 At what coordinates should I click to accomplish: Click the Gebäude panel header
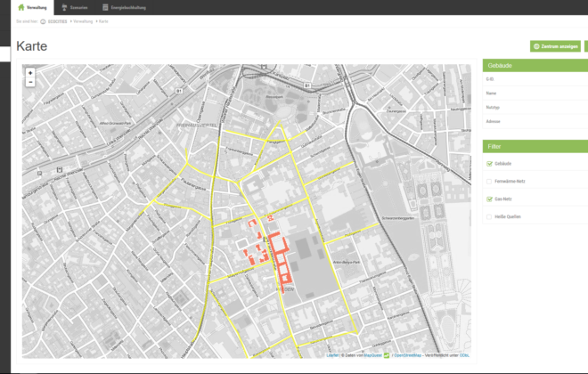pyautogui.click(x=535, y=66)
